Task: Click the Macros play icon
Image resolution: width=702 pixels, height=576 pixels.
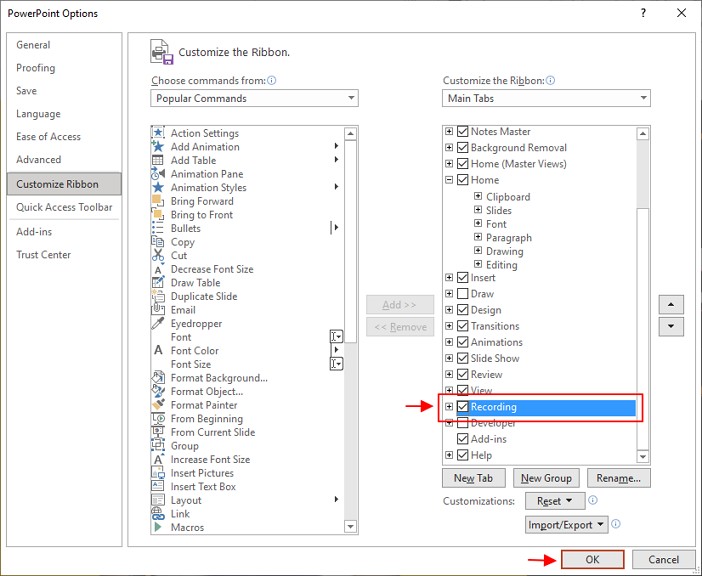Action: pyautogui.click(x=158, y=527)
